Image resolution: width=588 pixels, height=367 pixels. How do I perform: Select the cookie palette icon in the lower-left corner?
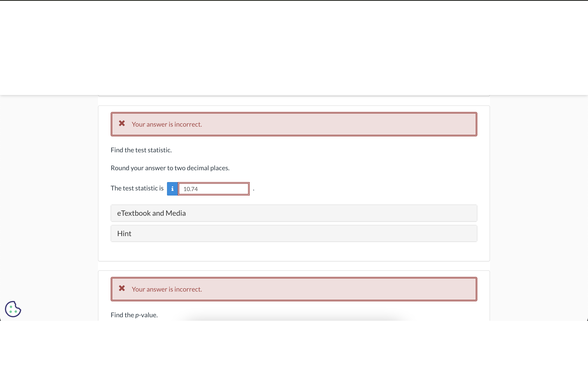(x=13, y=309)
